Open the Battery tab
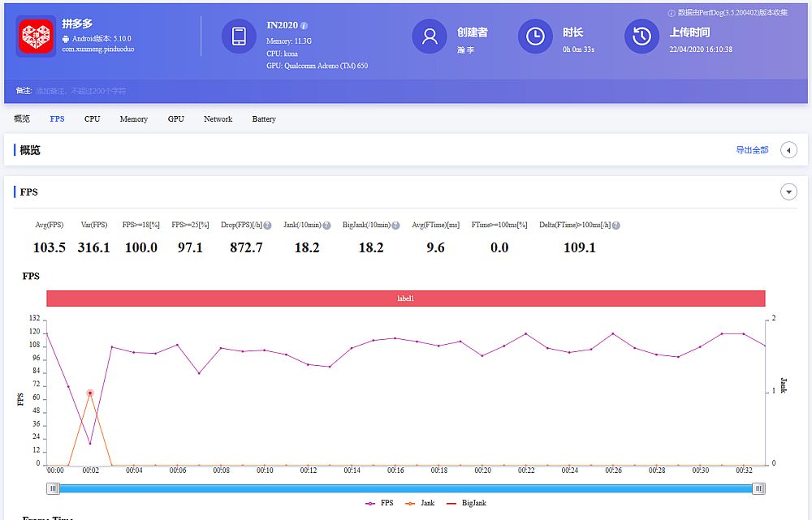The image size is (812, 520). tap(264, 119)
